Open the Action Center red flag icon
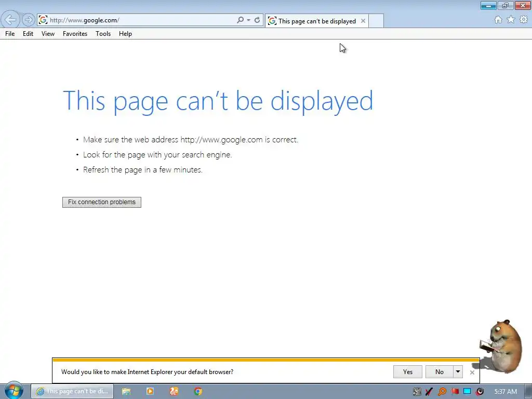Viewport: 532px width, 399px height. coord(455,392)
